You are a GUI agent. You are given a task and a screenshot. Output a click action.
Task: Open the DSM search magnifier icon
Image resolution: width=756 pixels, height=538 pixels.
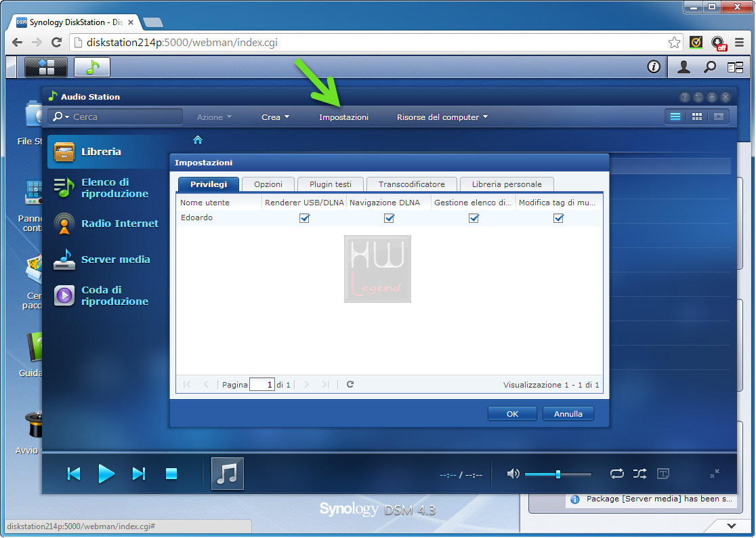pyautogui.click(x=709, y=67)
